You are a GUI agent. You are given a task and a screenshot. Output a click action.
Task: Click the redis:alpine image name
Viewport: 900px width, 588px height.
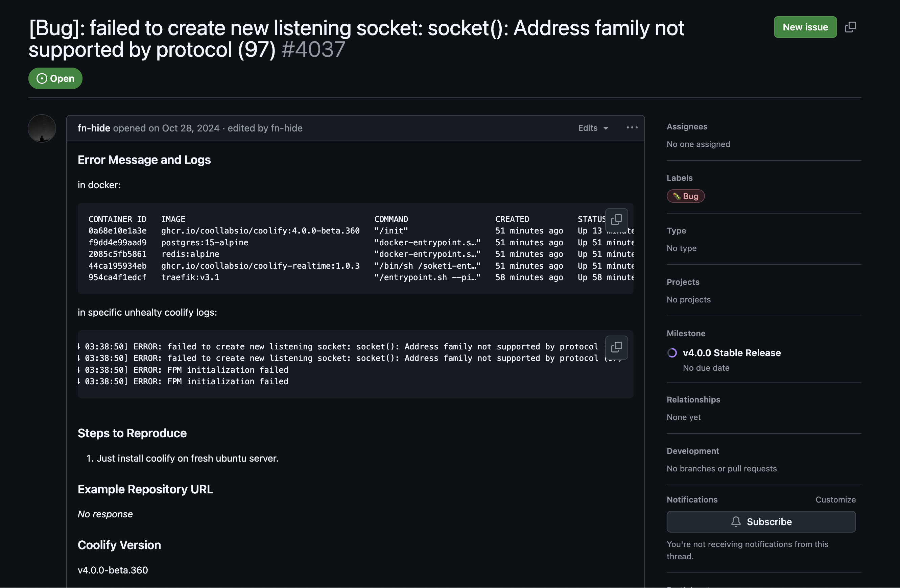click(190, 254)
